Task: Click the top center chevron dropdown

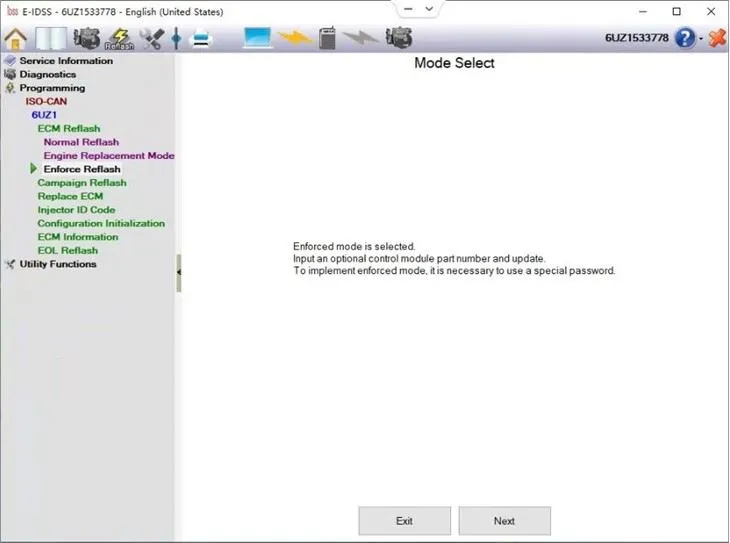Action: pos(429,9)
